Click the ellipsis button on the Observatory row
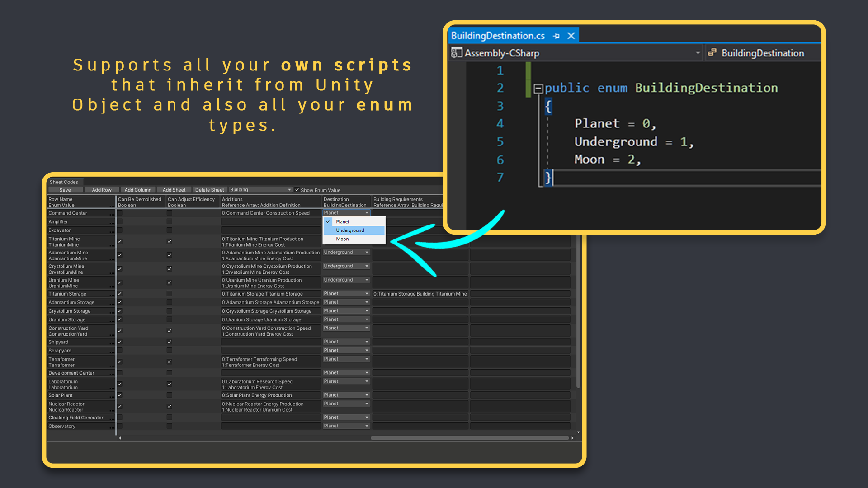Screen dimensions: 868x488 coord(112,427)
